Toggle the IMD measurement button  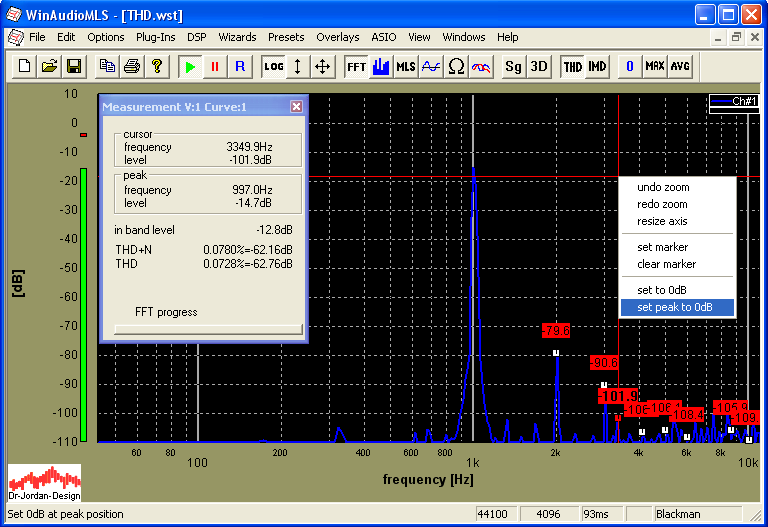pyautogui.click(x=597, y=67)
